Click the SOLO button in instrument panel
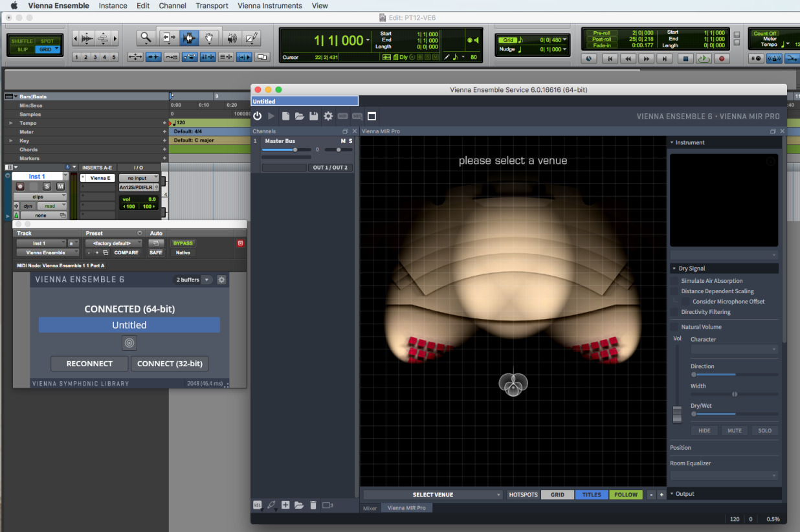Viewport: 800px width, 532px height. click(x=764, y=430)
